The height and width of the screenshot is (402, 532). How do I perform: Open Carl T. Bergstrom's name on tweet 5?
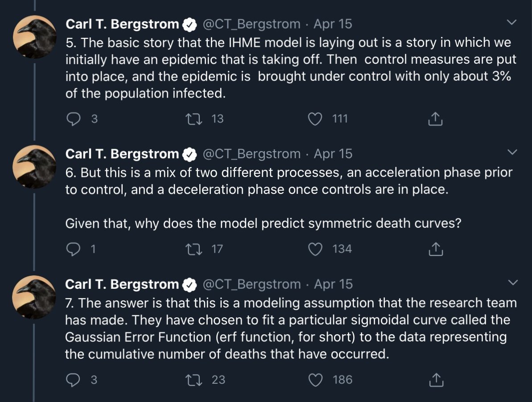coord(122,24)
